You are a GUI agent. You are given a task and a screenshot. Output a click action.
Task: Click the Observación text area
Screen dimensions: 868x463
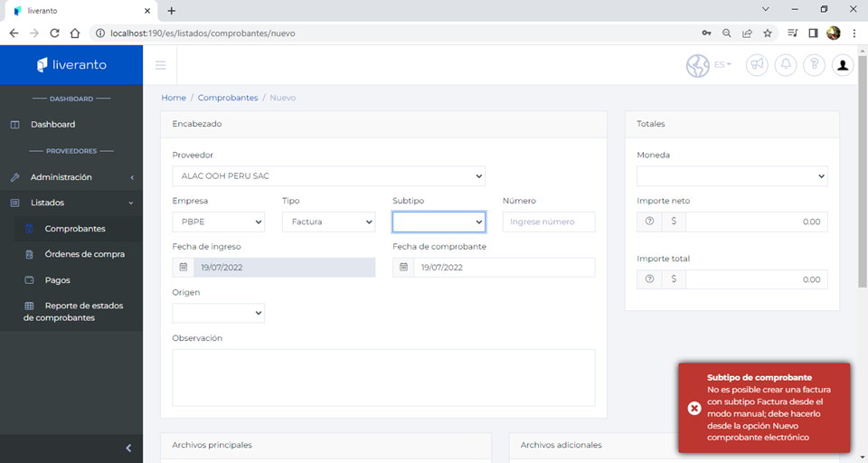383,378
